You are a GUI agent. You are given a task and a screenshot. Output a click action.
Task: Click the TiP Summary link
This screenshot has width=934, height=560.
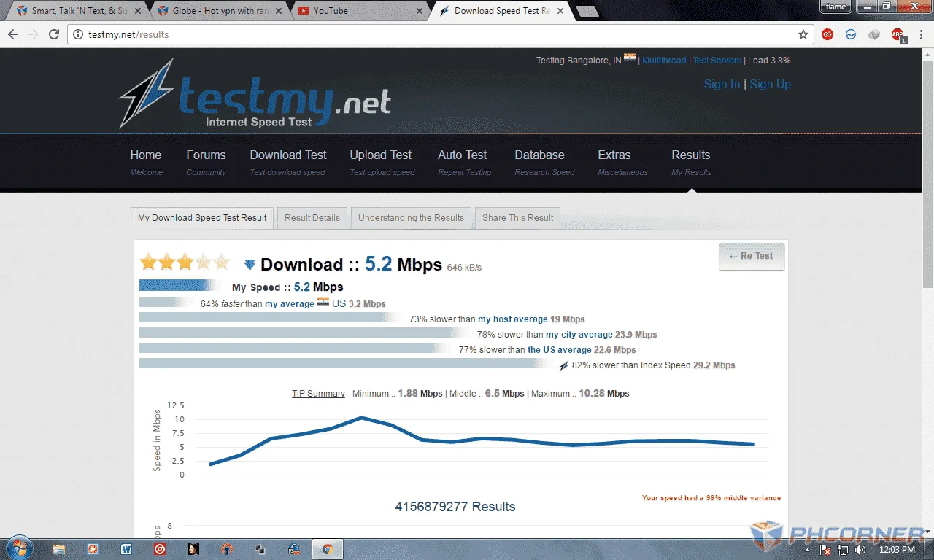(x=318, y=394)
